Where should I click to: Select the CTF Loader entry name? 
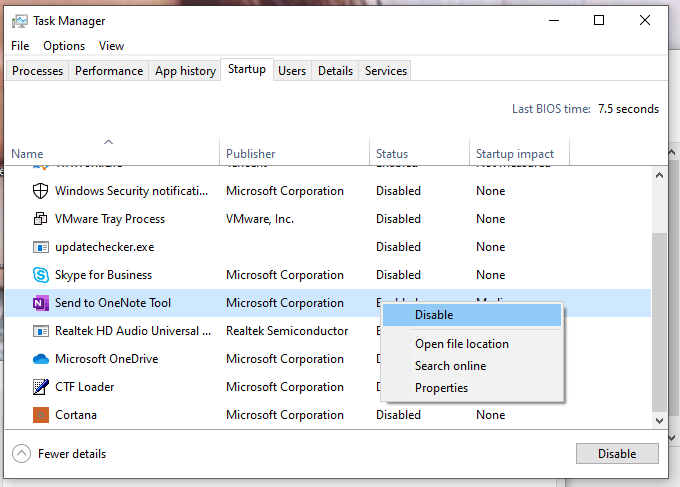pyautogui.click(x=85, y=387)
